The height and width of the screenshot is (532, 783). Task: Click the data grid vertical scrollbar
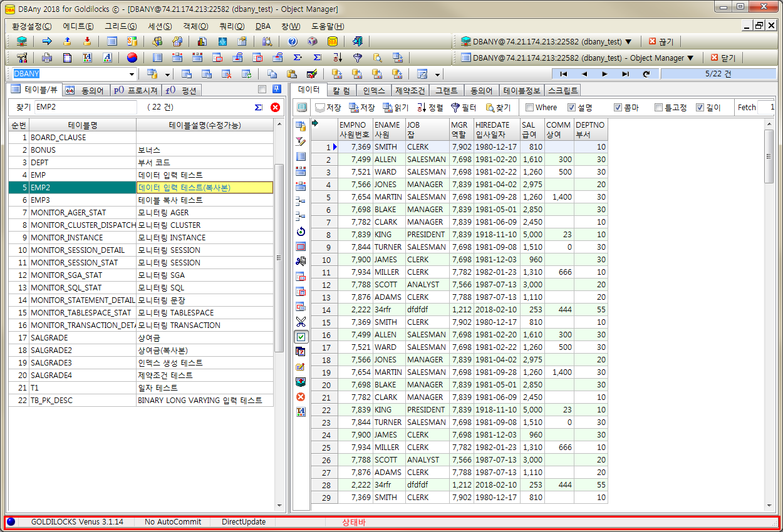(770, 314)
